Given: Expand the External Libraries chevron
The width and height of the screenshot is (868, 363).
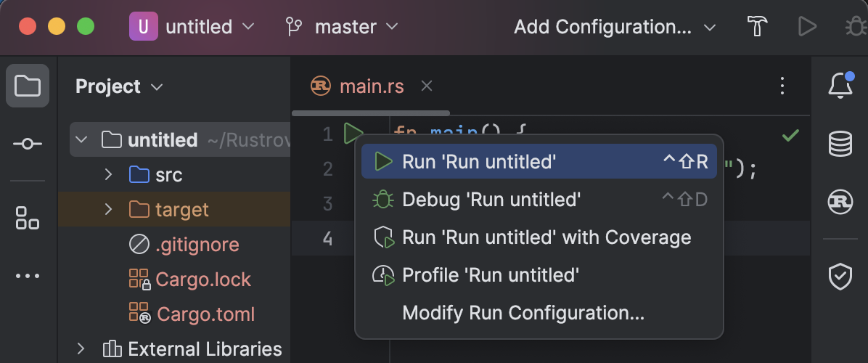Looking at the screenshot, I should pyautogui.click(x=81, y=348).
